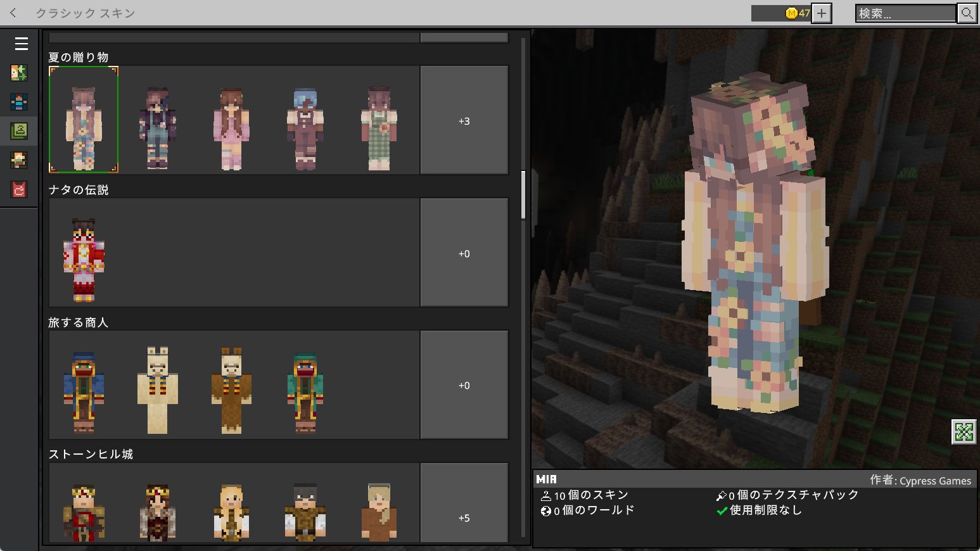Select the classic skins sidebar tab
Screen dimensions: 980x551
tap(19, 131)
